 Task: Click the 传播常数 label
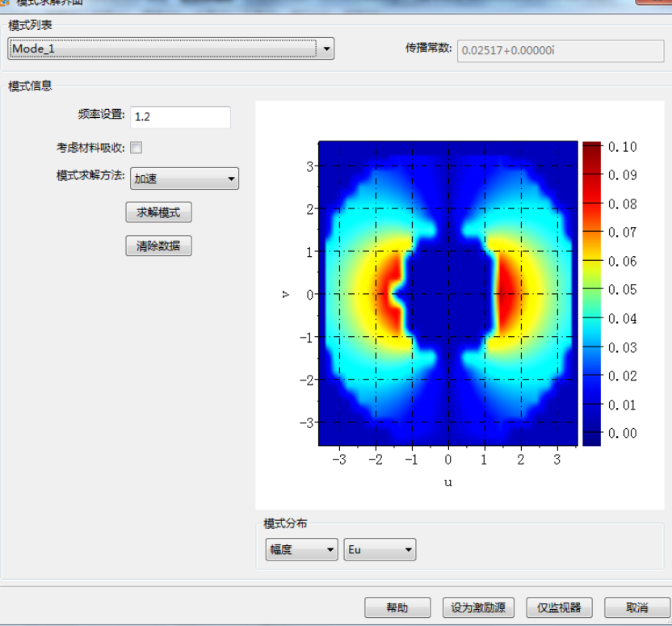coord(429,48)
